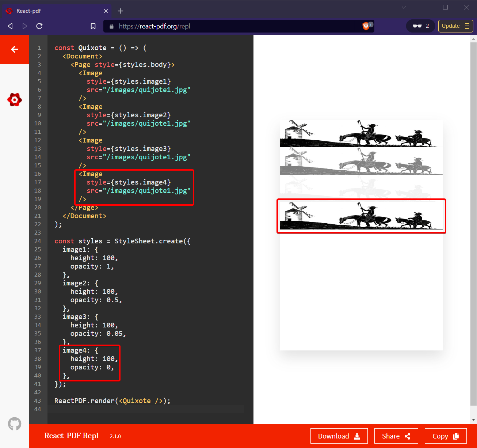
Task: Reload the page with the refresh icon
Action: pyautogui.click(x=39, y=26)
